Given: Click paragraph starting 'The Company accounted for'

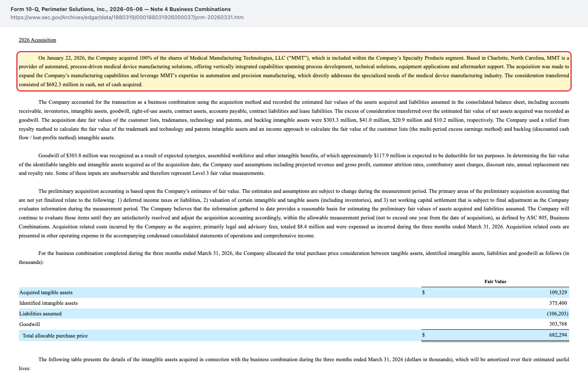Looking at the screenshot, I should (x=294, y=120).
